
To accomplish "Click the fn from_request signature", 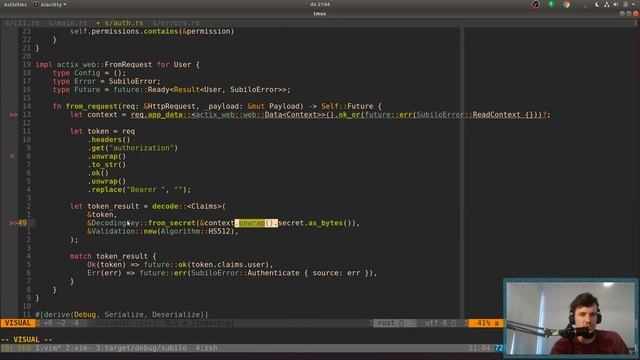I will 217,106.
